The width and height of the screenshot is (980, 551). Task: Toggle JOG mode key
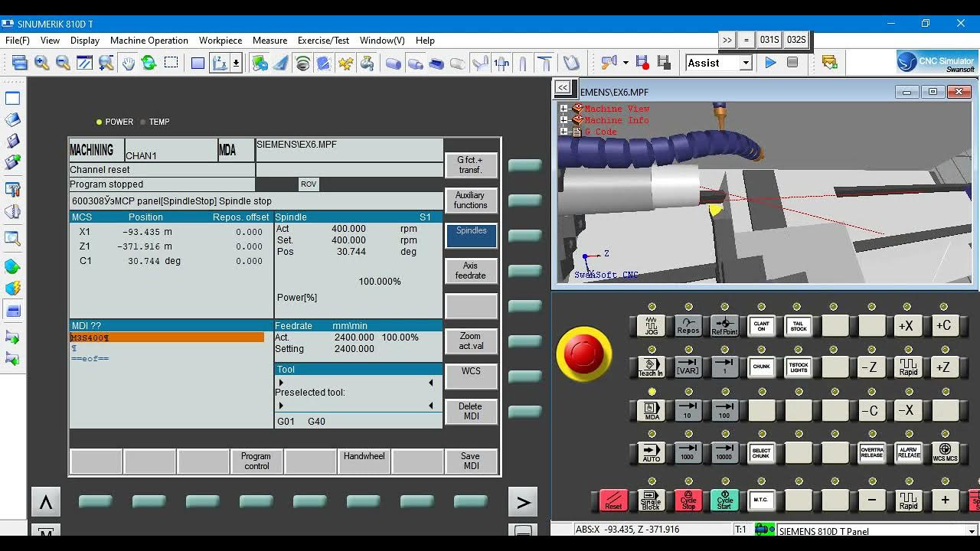click(651, 325)
